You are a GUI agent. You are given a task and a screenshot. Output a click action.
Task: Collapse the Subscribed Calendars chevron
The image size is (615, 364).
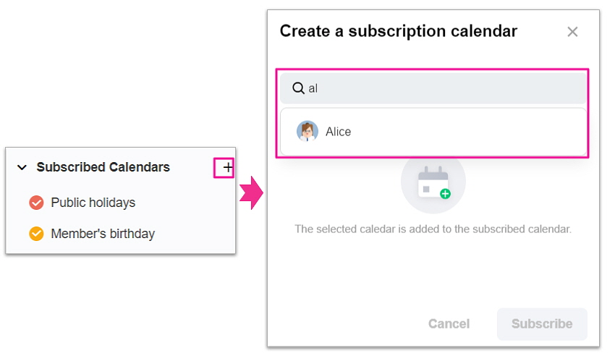[x=22, y=167]
